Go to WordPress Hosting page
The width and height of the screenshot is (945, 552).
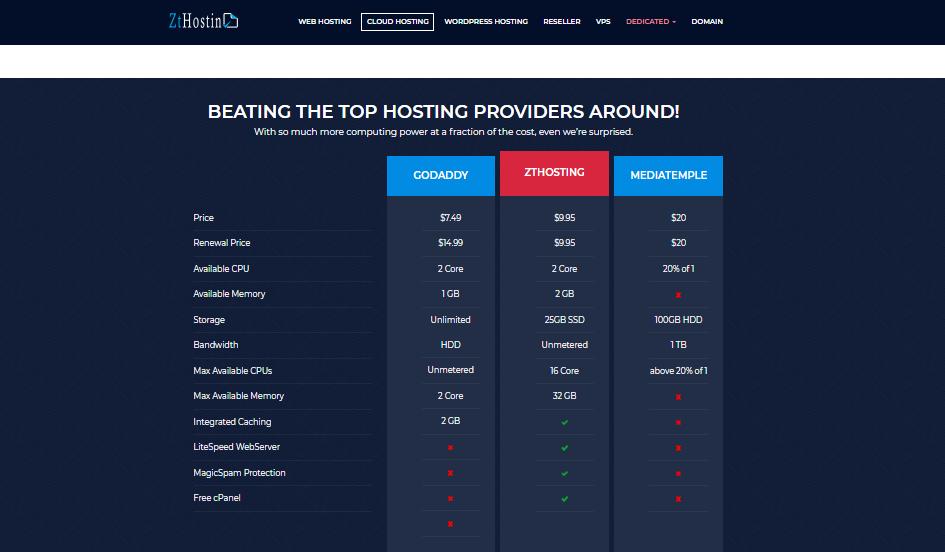pyautogui.click(x=486, y=22)
